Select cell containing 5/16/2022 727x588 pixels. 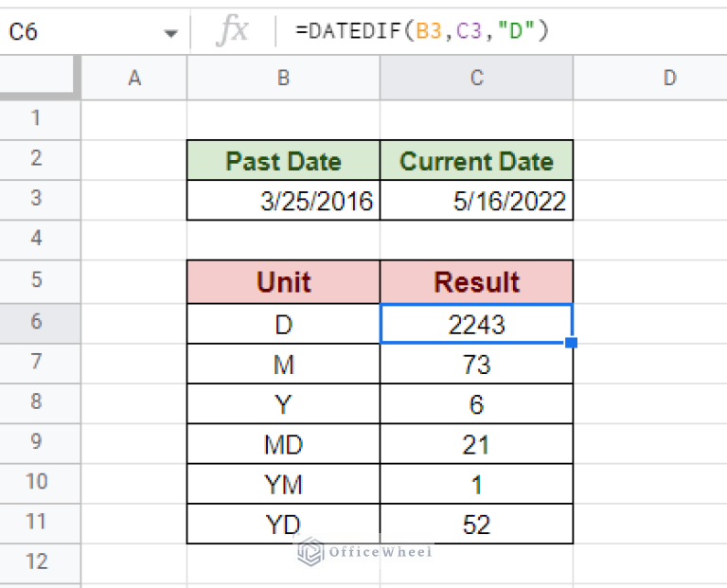(x=476, y=201)
